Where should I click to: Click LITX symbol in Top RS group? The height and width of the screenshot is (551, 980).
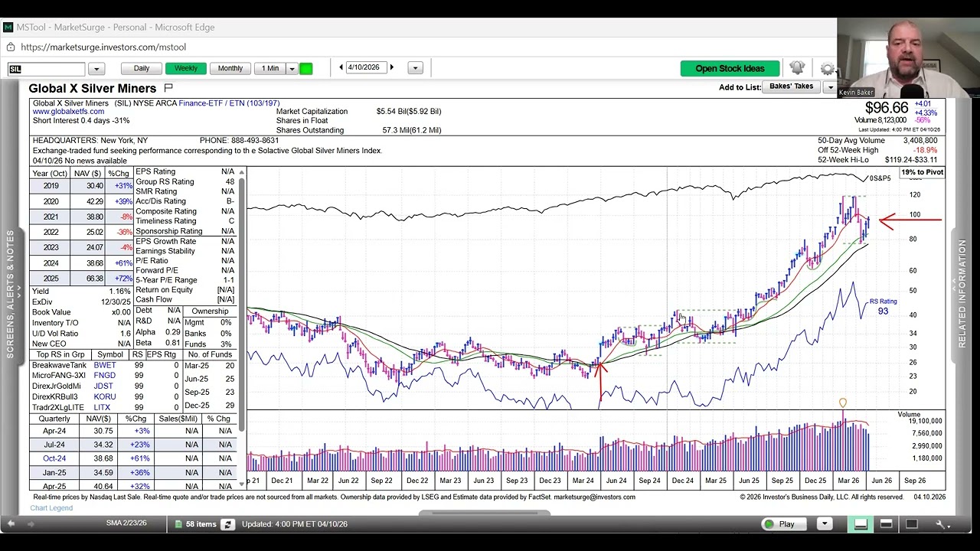[103, 408]
